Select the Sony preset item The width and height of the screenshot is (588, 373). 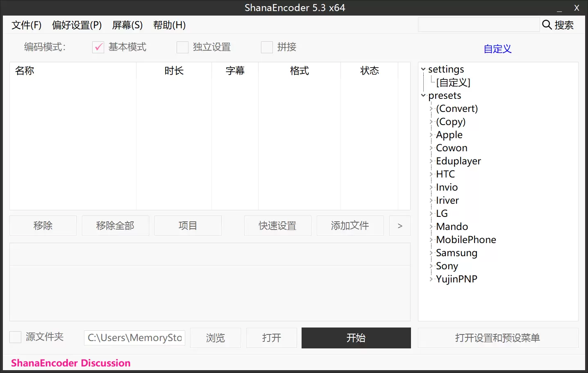pos(447,266)
